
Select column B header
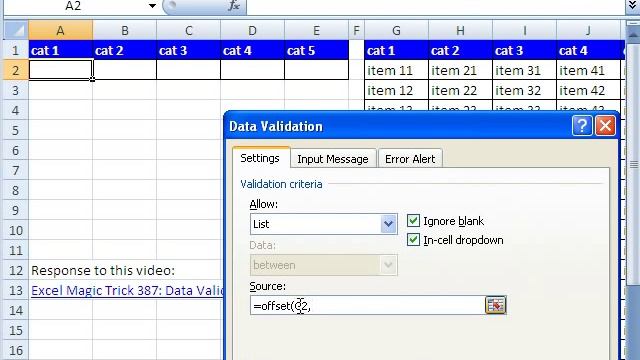click(124, 31)
